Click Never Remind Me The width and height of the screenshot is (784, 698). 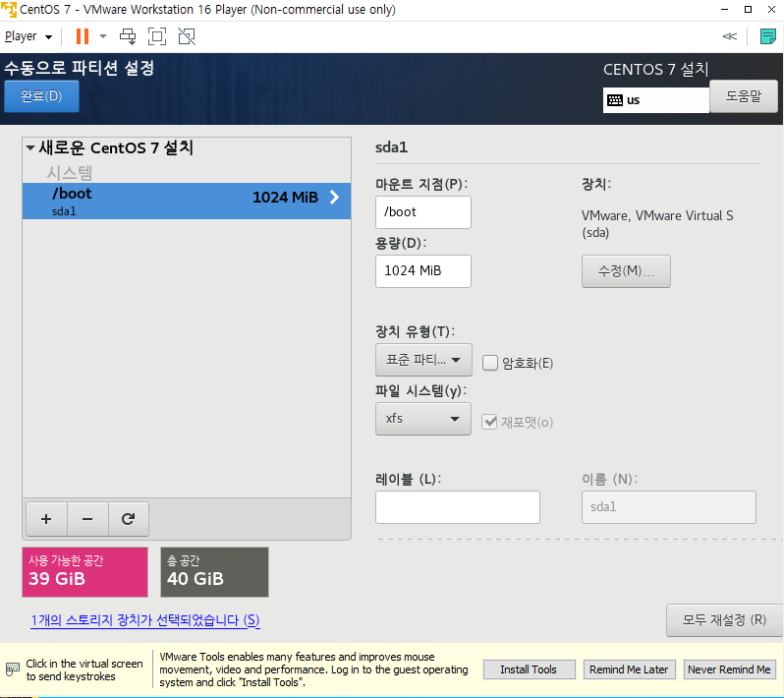pos(729,669)
